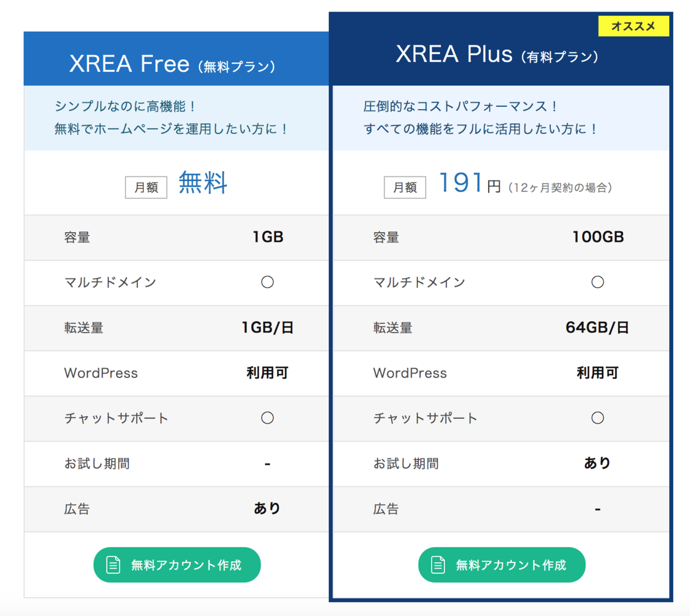Click chat support circle in Plus plan
This screenshot has width=690, height=616.
[598, 418]
